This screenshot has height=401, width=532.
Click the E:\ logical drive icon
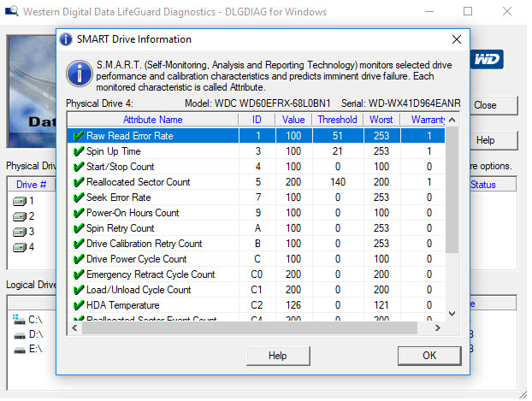[20, 350]
